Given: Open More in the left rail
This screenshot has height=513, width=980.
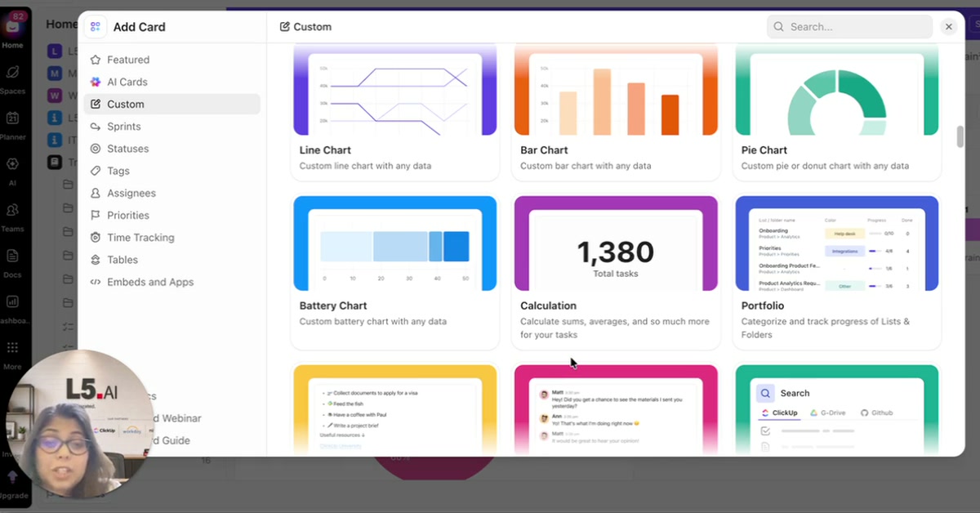Looking at the screenshot, I should (13, 355).
